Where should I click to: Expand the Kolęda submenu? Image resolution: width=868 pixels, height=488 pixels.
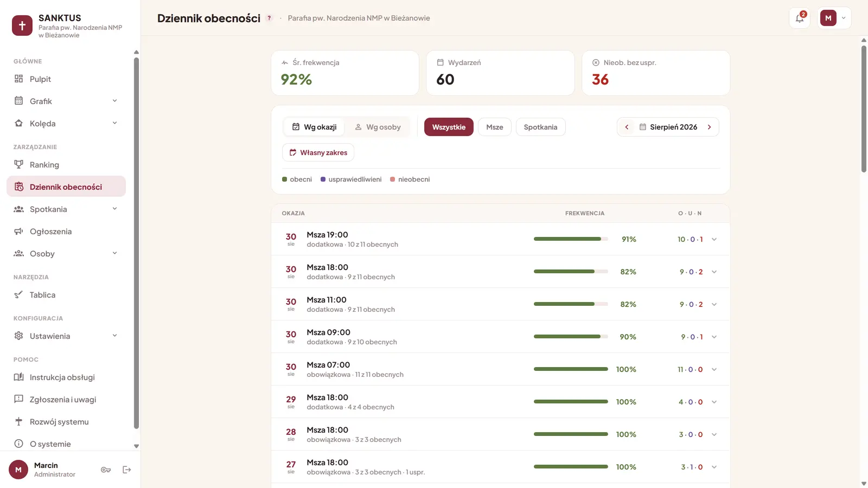(x=114, y=123)
